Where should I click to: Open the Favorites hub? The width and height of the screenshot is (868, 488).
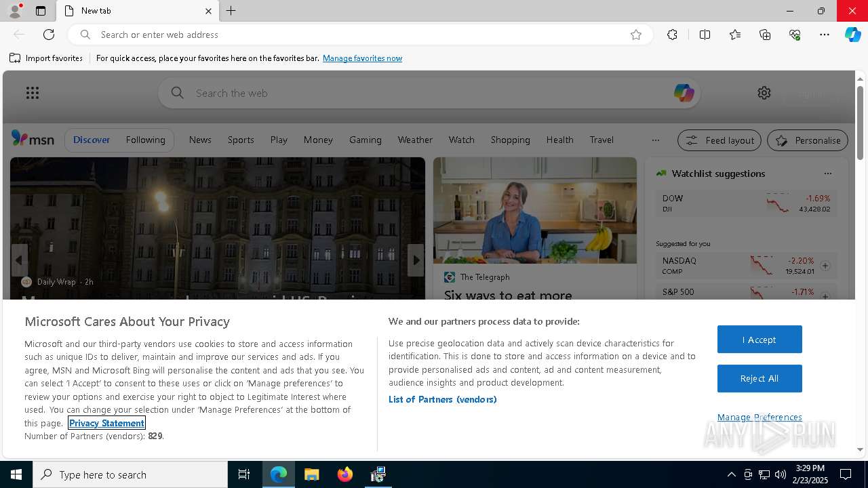point(735,35)
